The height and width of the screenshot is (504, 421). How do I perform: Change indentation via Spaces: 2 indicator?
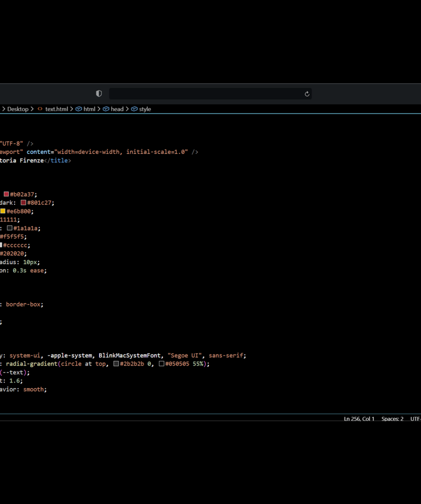click(392, 419)
